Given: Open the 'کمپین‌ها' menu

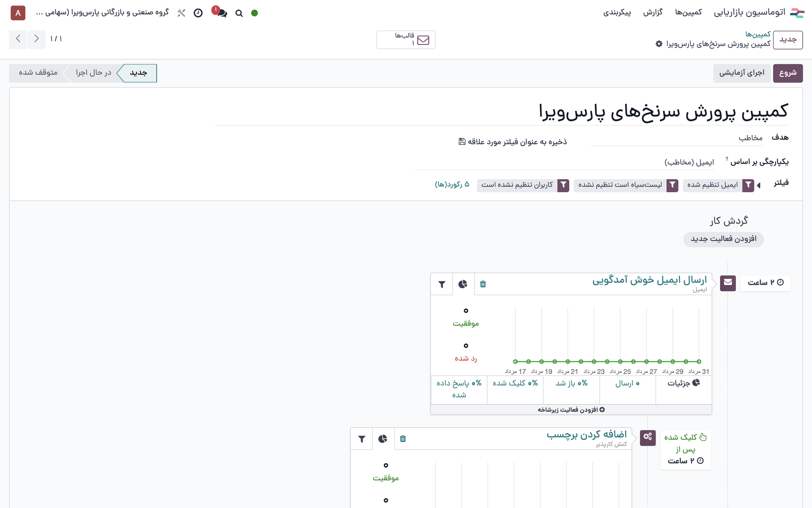Looking at the screenshot, I should click(689, 12).
